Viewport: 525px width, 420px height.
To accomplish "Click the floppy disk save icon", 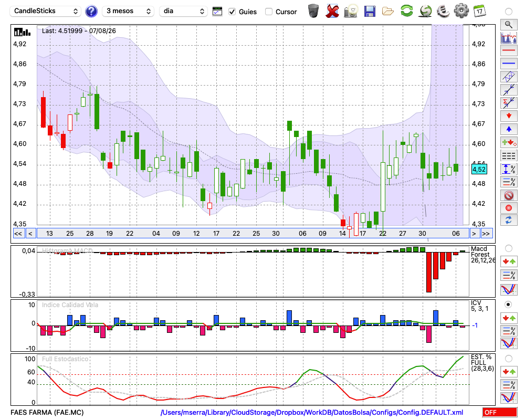I will 370,12.
